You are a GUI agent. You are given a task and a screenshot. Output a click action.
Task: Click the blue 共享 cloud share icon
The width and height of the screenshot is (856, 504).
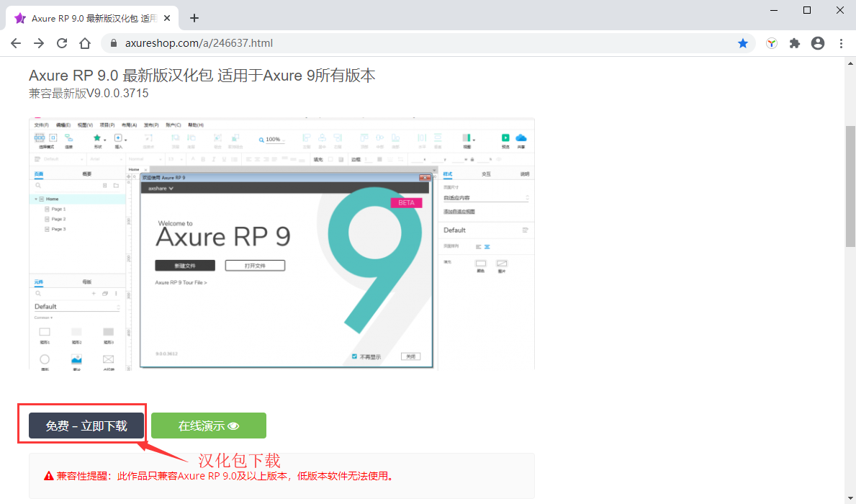coord(523,138)
